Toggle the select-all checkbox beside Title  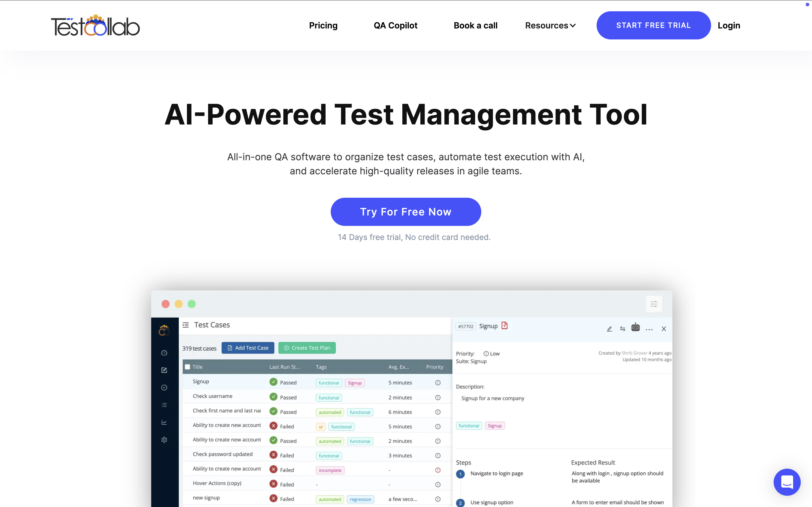tap(187, 367)
